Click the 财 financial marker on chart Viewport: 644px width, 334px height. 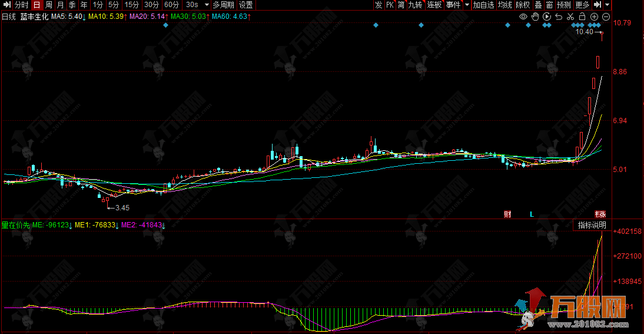507,214
